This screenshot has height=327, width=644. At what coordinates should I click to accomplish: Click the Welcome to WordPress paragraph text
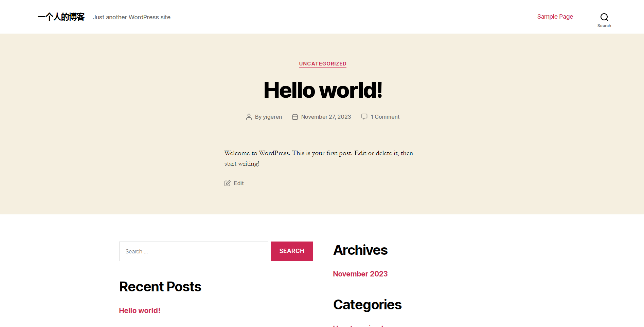[319, 158]
